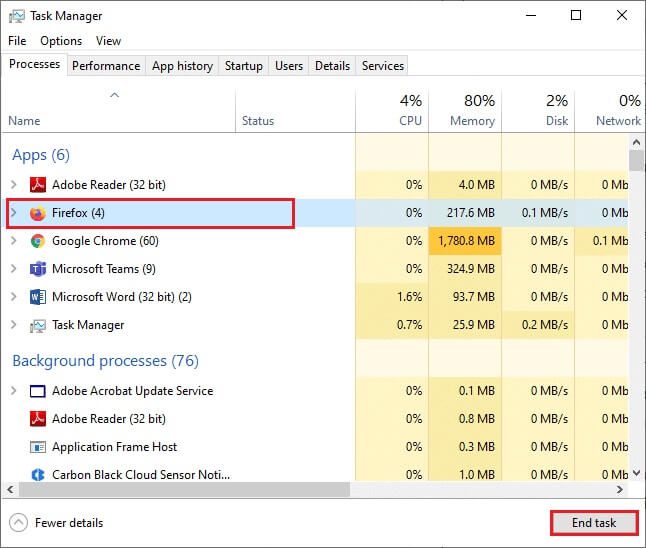Maximize the Task Manager window
Image resolution: width=646 pixels, height=548 pixels.
click(x=576, y=16)
